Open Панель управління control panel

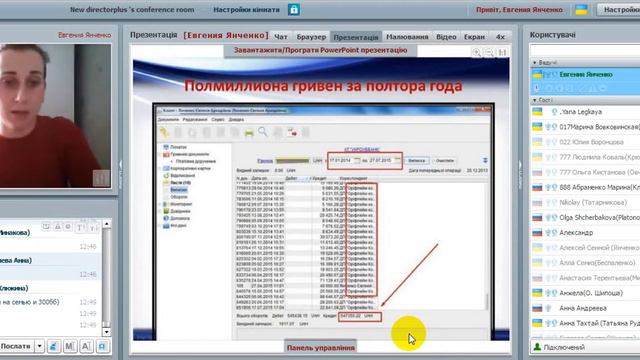320,347
